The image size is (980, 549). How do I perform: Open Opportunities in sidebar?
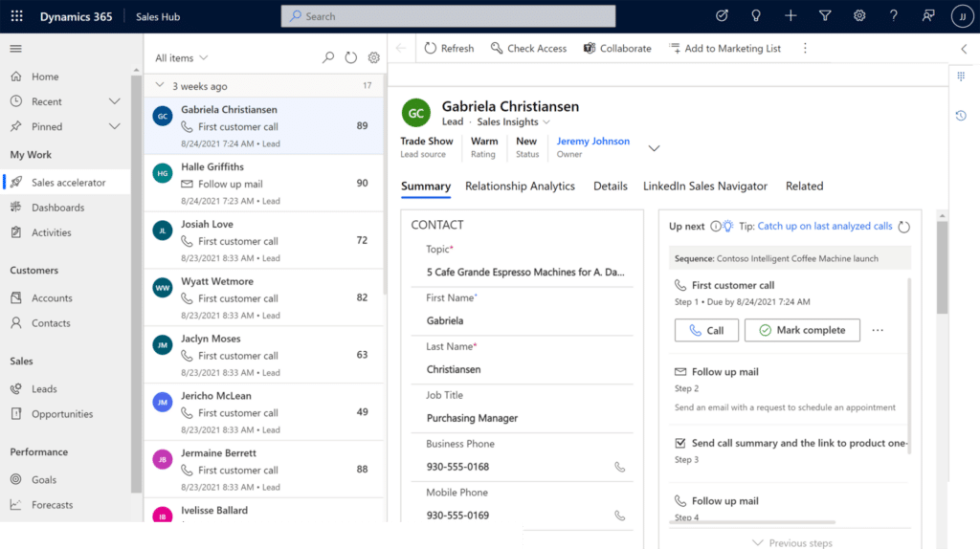[x=66, y=414]
